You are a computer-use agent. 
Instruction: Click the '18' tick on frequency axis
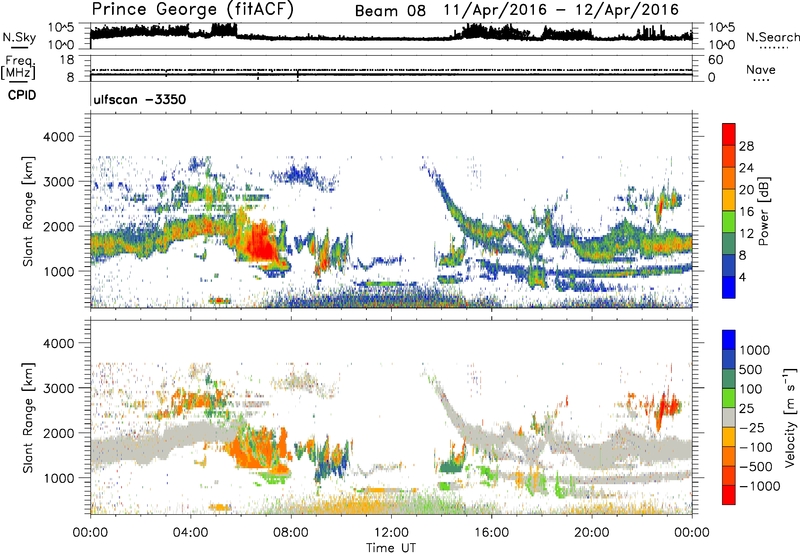pyautogui.click(x=67, y=60)
